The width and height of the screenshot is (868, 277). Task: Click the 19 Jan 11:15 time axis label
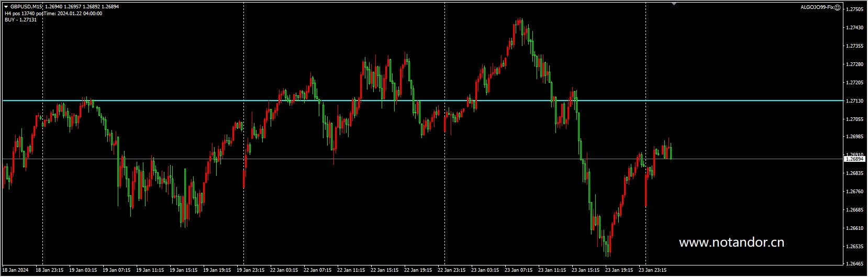pos(150,271)
